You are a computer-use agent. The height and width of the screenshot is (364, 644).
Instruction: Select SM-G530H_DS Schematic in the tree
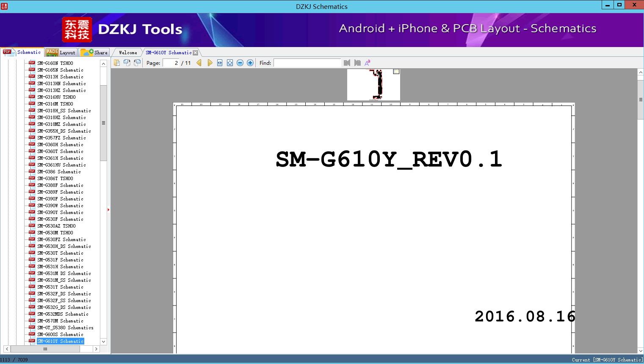(64, 246)
